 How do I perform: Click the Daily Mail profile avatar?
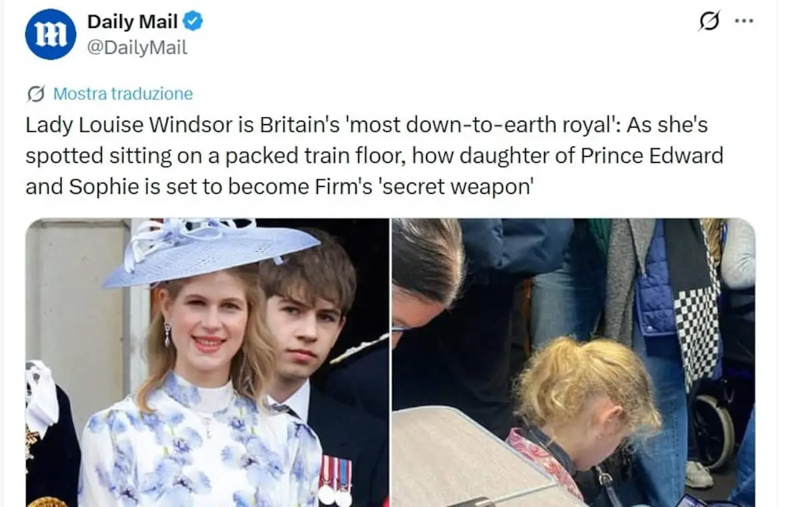51,35
